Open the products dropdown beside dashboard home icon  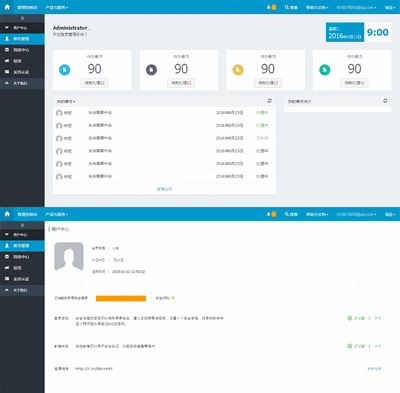(x=57, y=7)
